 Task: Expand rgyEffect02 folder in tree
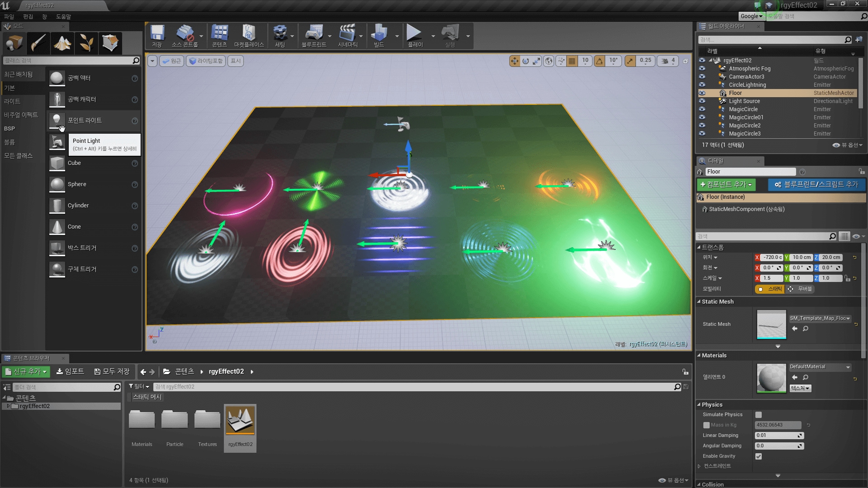pos(8,406)
